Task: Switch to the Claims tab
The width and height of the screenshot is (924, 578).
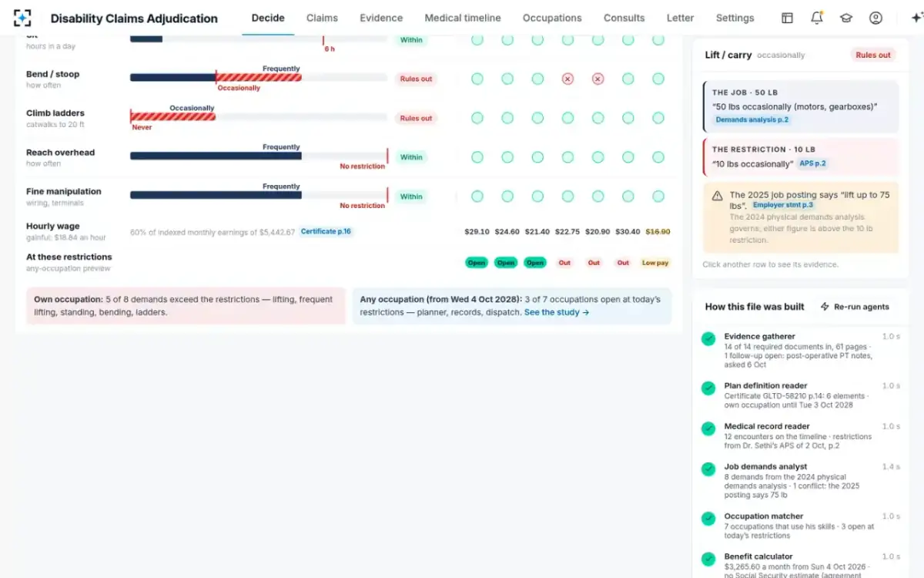Action: [x=322, y=18]
